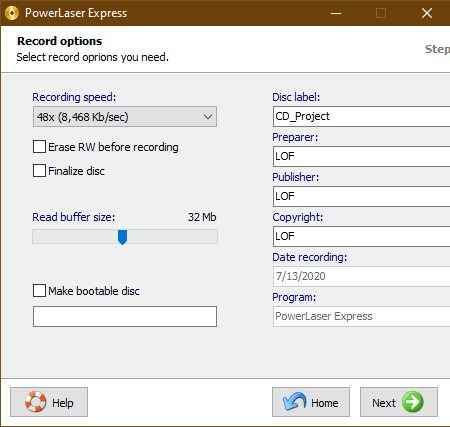Click the bootable disc image path field
The image size is (450, 427).
coord(125,316)
